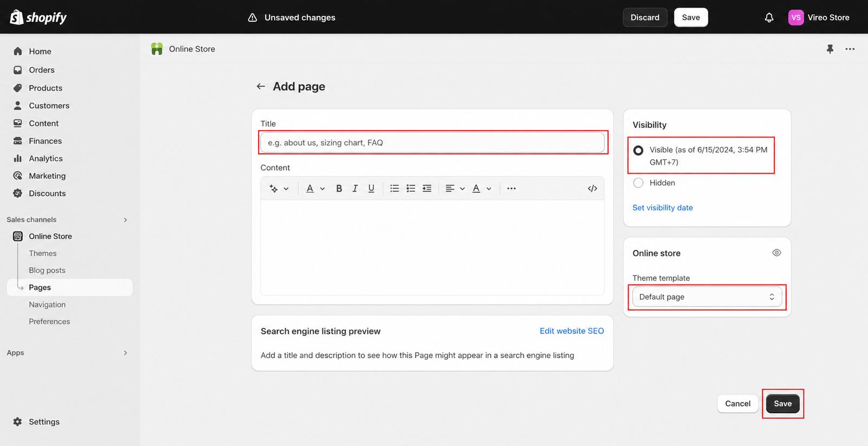Toggle bold formatting in content editor
Viewport: 868px width, 446px height.
[339, 189]
